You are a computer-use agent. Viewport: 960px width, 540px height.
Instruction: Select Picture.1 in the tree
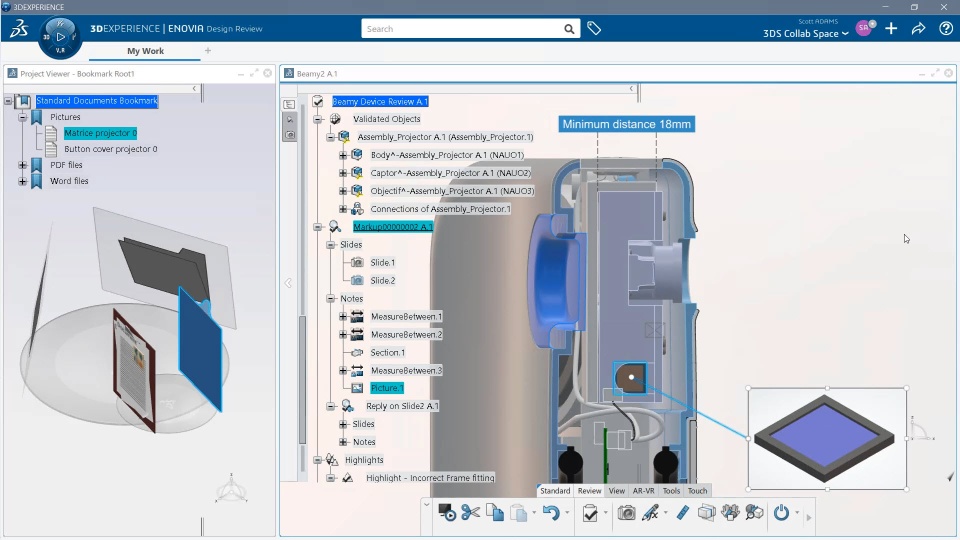point(387,388)
